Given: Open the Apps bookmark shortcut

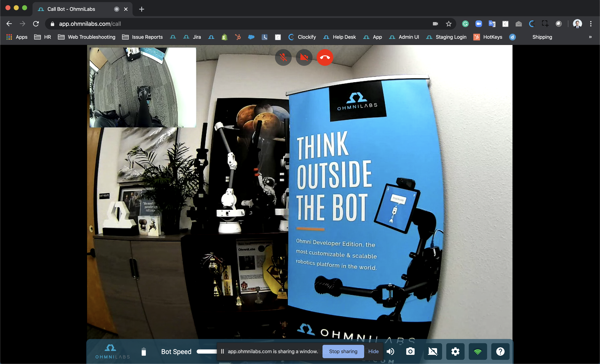Looking at the screenshot, I should click(x=17, y=37).
